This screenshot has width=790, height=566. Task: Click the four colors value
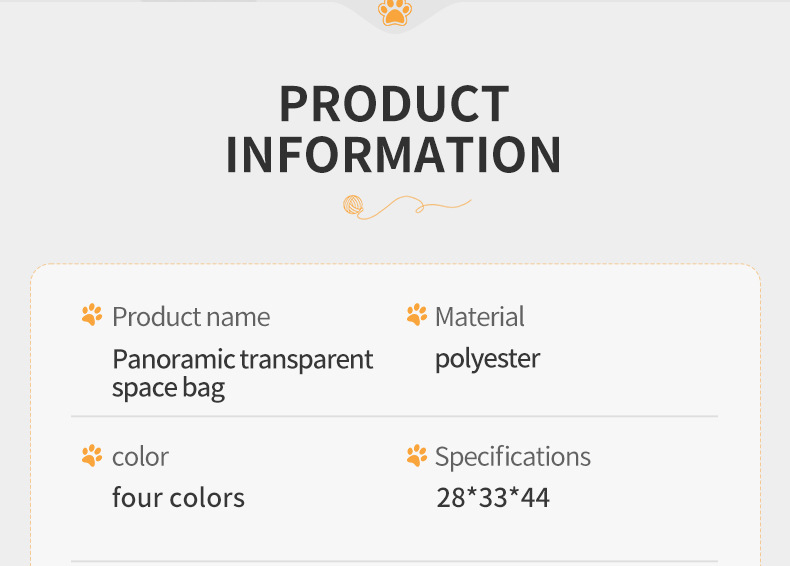click(178, 497)
